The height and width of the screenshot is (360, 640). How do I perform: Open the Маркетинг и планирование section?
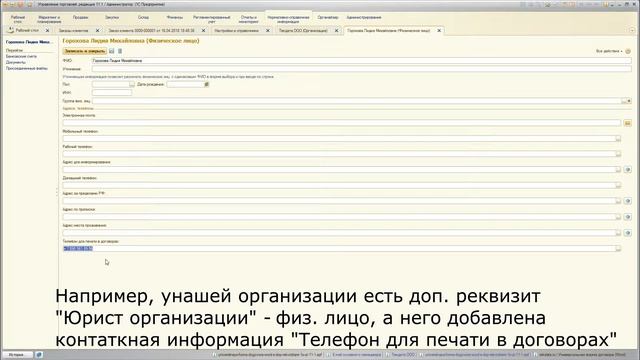coord(49,19)
